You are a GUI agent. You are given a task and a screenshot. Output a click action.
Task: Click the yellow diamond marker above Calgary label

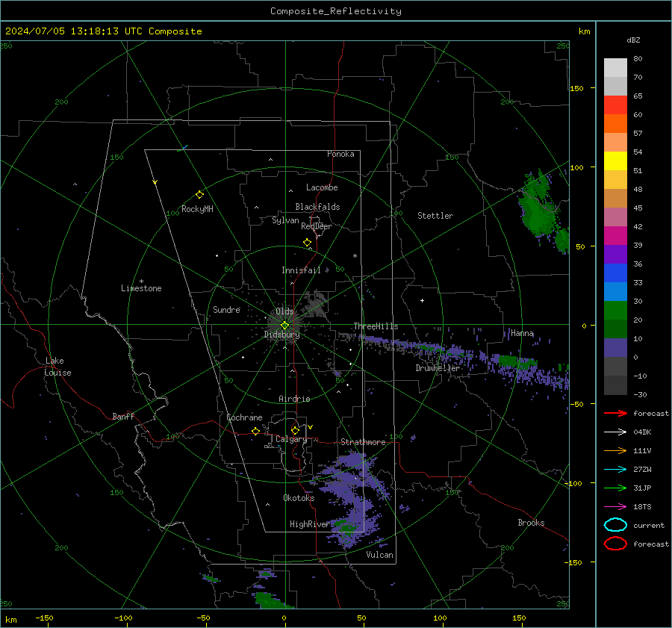point(295,430)
